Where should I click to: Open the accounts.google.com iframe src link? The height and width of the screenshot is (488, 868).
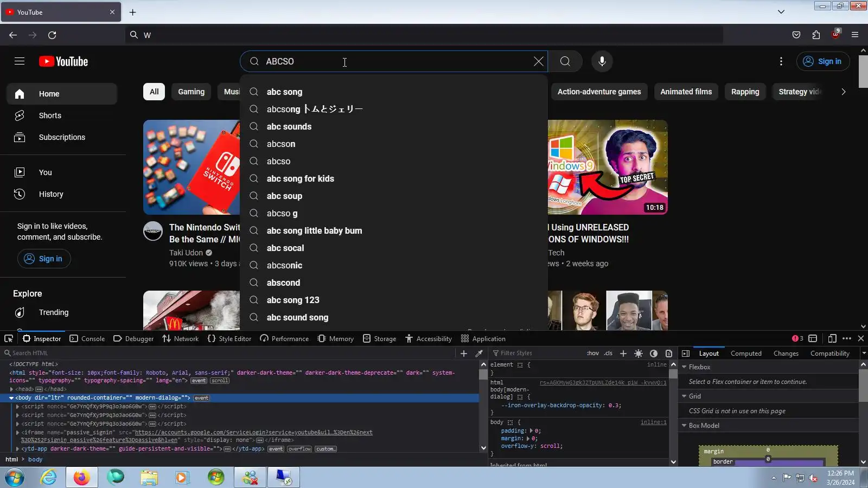253,433
